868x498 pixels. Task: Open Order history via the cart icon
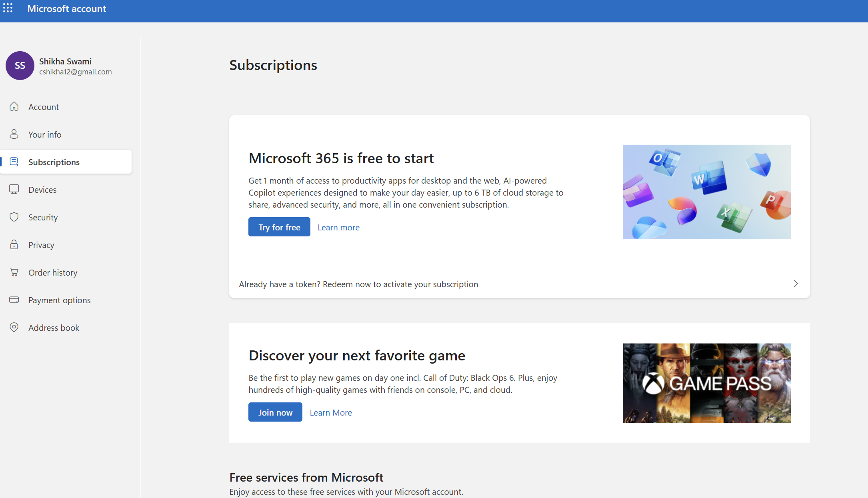coord(14,272)
